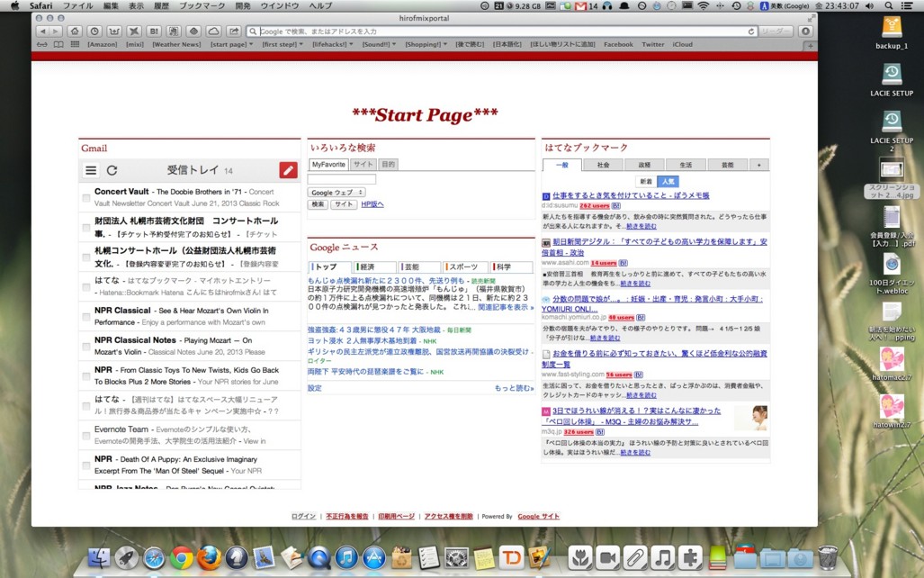The height and width of the screenshot is (578, 924).
Task: Open the history clock toolbar button
Action: coord(94,32)
